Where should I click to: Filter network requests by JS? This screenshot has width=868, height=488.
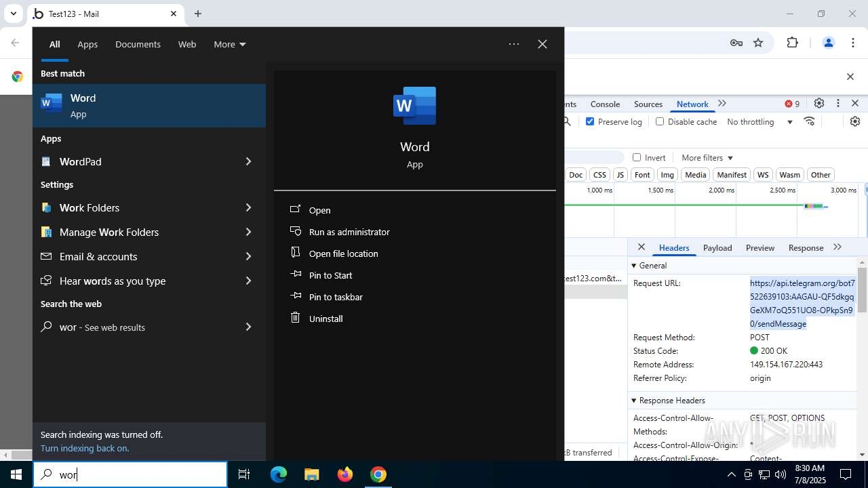point(620,174)
